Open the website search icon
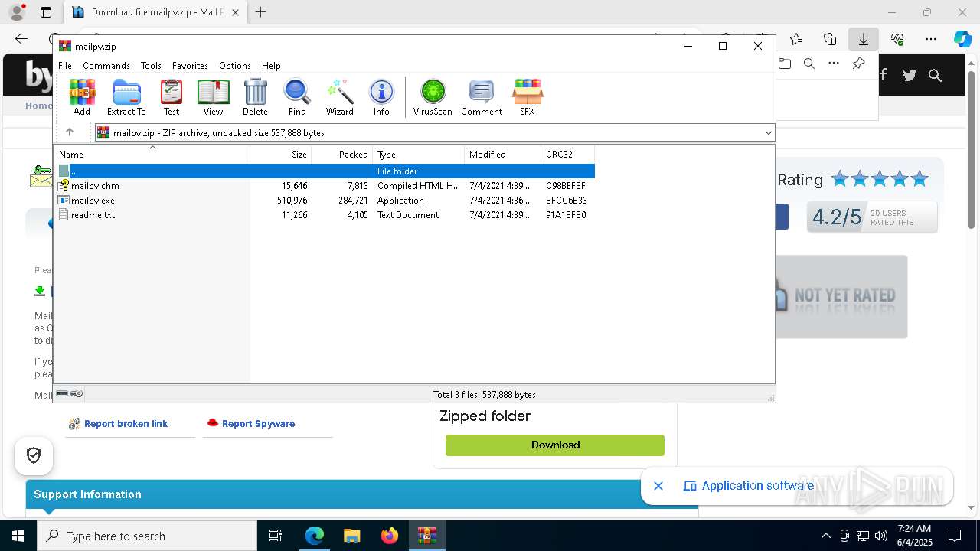The height and width of the screenshot is (551, 980). (x=935, y=75)
